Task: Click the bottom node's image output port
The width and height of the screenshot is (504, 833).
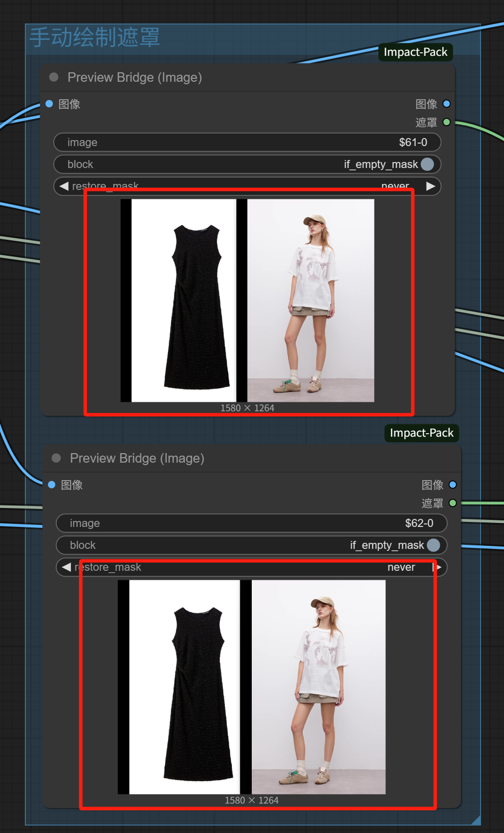Action: 453,485
